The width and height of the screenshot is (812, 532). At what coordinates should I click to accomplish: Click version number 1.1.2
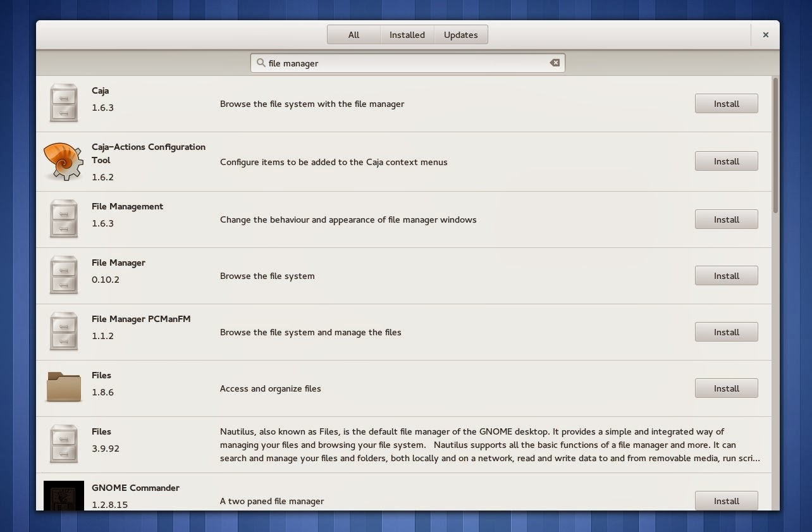(102, 336)
